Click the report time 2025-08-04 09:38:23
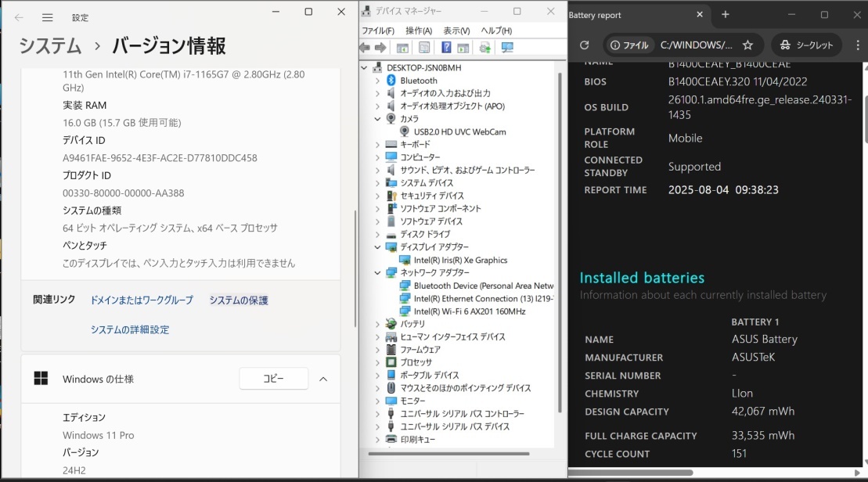Viewport: 868px width, 482px height. pyautogui.click(x=723, y=190)
